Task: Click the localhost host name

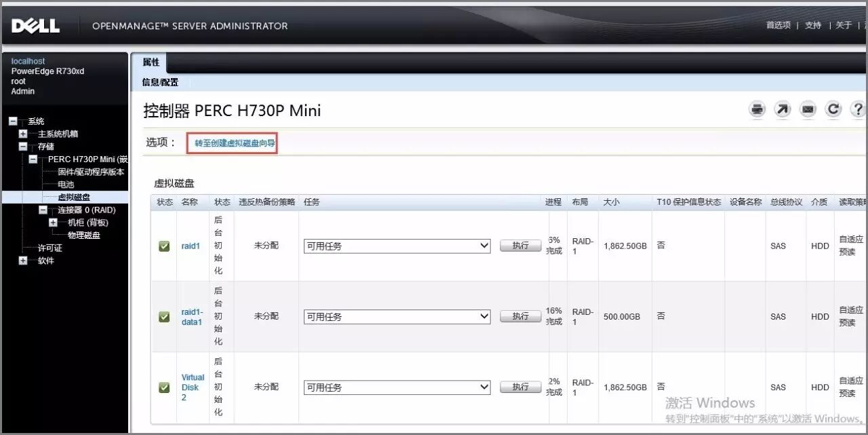Action: point(28,61)
